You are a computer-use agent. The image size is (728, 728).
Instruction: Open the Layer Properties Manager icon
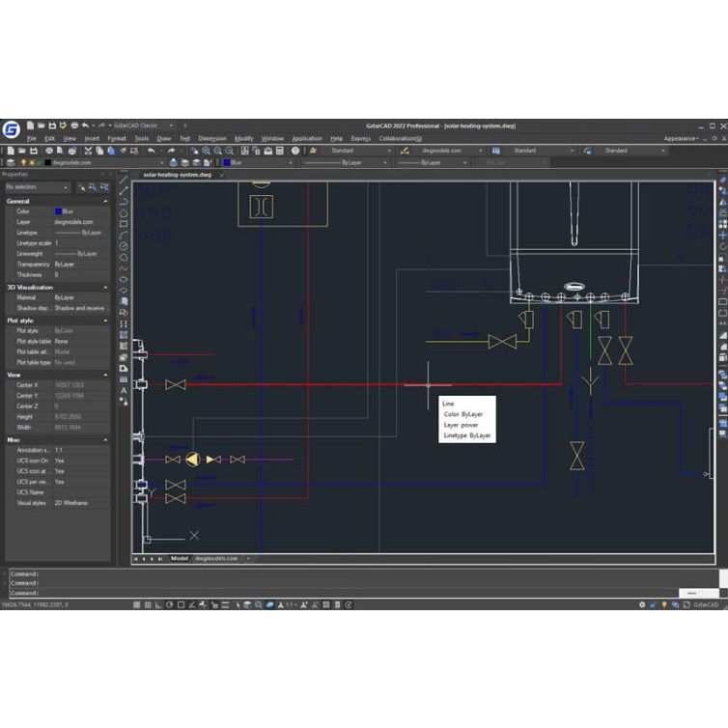[11, 162]
